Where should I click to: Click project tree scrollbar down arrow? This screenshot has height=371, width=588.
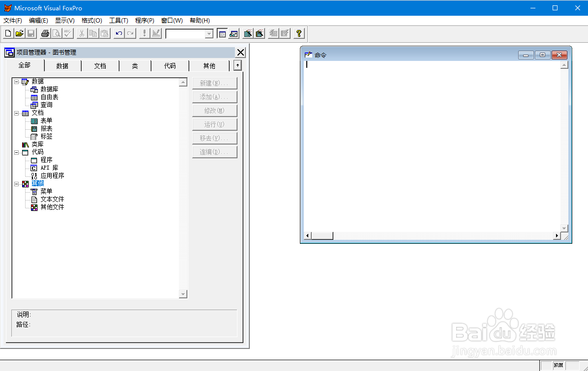[183, 294]
